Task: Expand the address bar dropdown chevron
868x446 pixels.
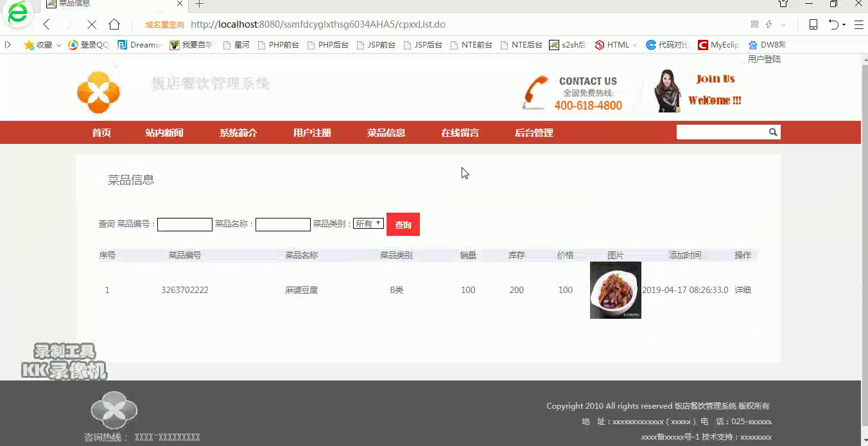Action: pos(783,24)
